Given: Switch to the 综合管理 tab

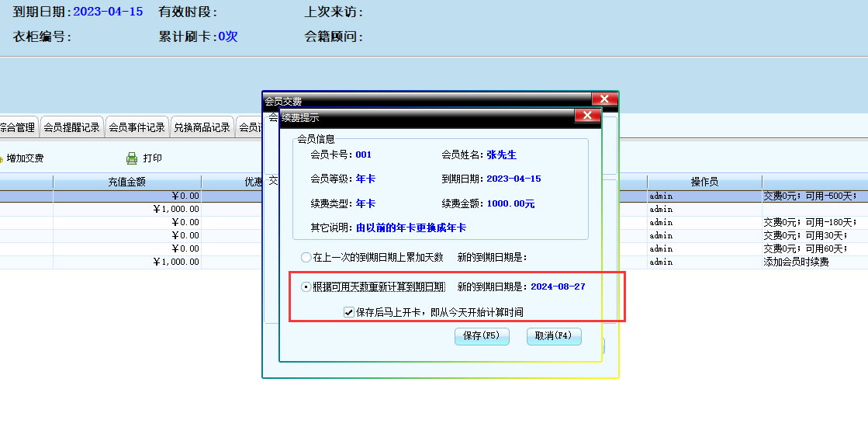Looking at the screenshot, I should pos(17,127).
